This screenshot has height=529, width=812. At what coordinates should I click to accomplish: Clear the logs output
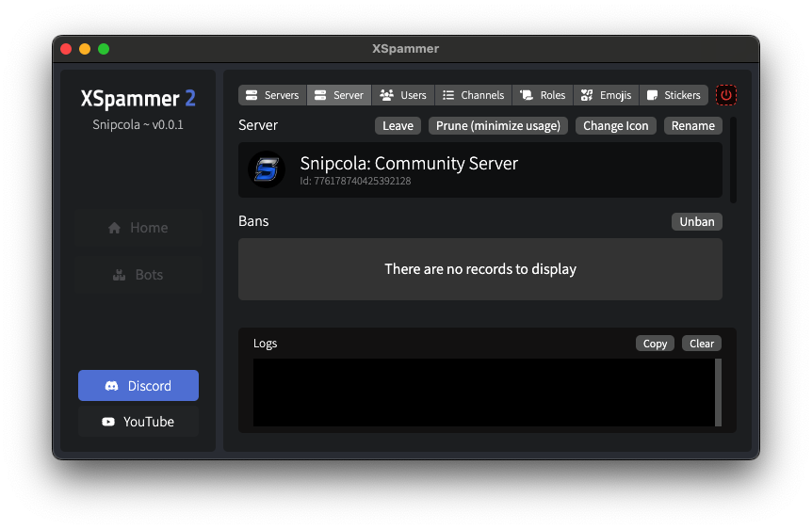[702, 344]
